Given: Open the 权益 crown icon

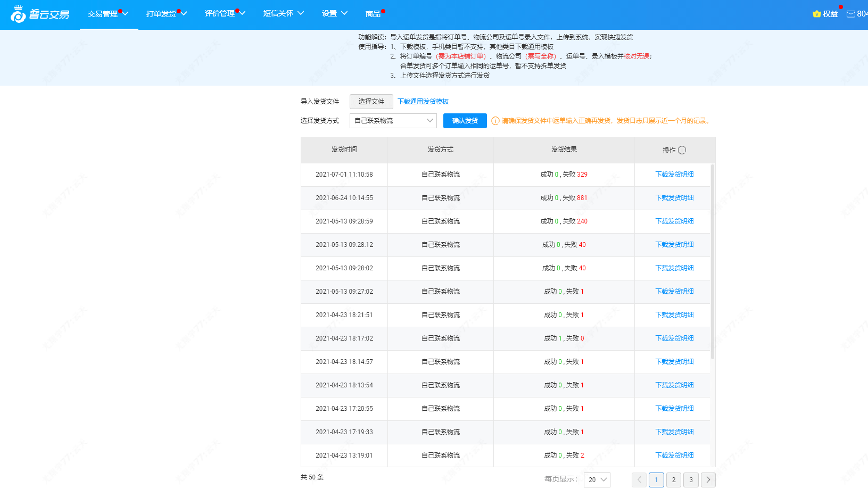Looking at the screenshot, I should (x=816, y=14).
